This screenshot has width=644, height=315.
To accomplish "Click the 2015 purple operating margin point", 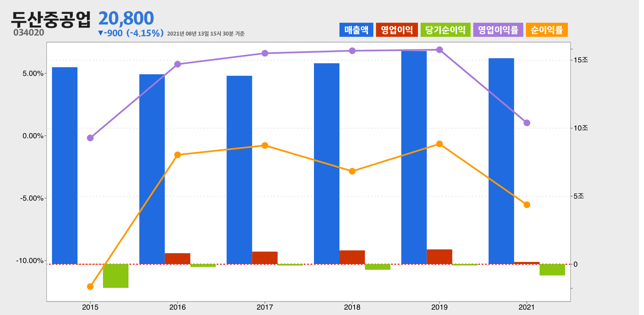I will coord(90,138).
